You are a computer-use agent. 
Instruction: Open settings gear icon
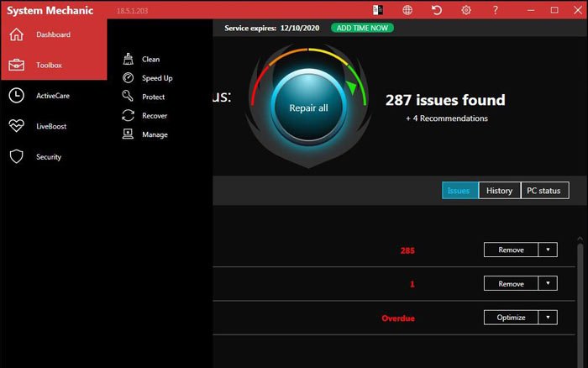[x=466, y=10]
